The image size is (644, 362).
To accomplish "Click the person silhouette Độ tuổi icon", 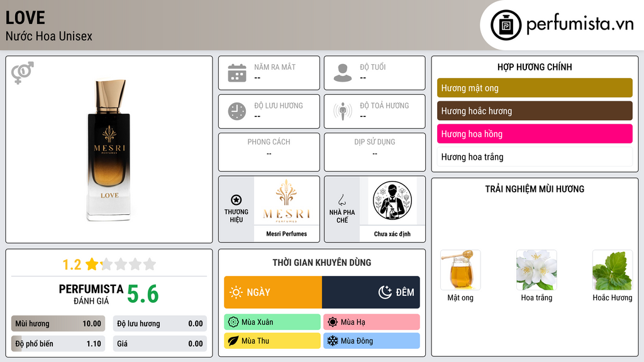I will [343, 73].
